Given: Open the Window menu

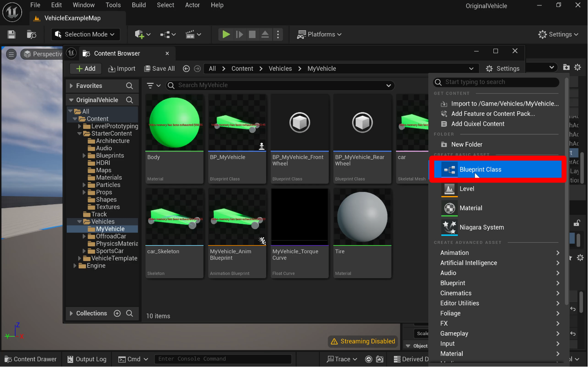Looking at the screenshot, I should pyautogui.click(x=84, y=5).
